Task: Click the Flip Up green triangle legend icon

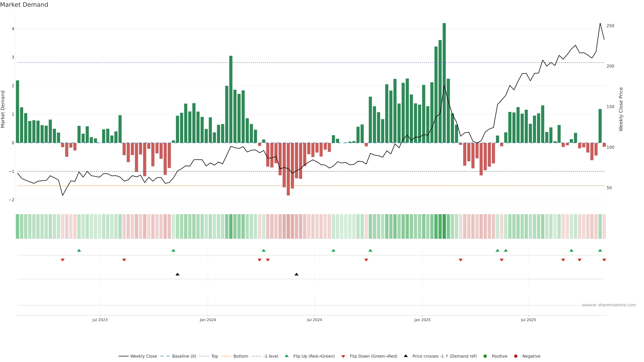Action: click(x=286, y=356)
